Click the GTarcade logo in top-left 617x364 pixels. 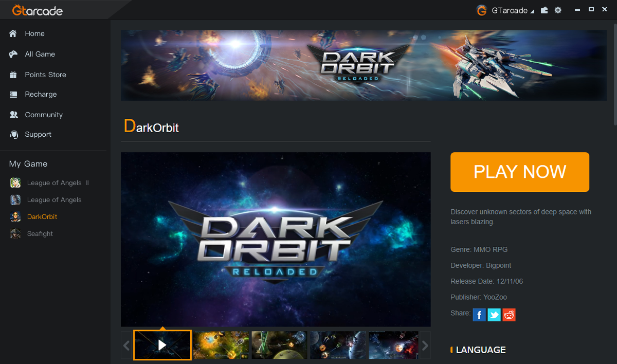(x=38, y=10)
